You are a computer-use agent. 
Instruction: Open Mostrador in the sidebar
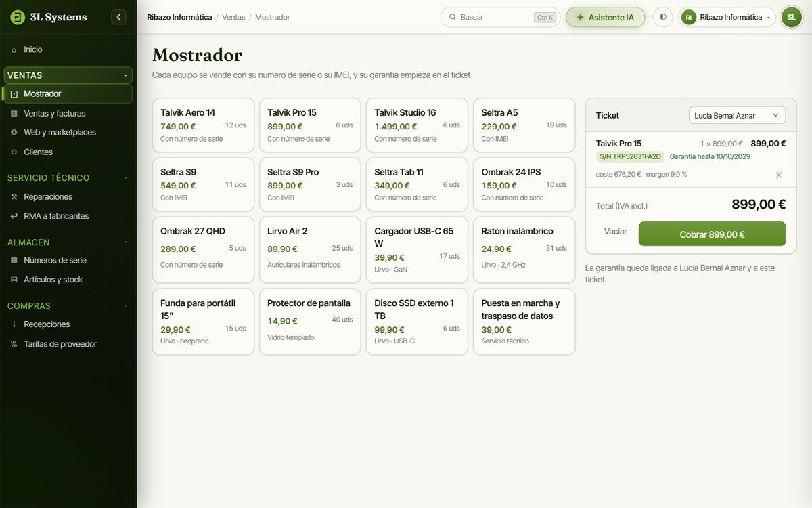point(67,93)
